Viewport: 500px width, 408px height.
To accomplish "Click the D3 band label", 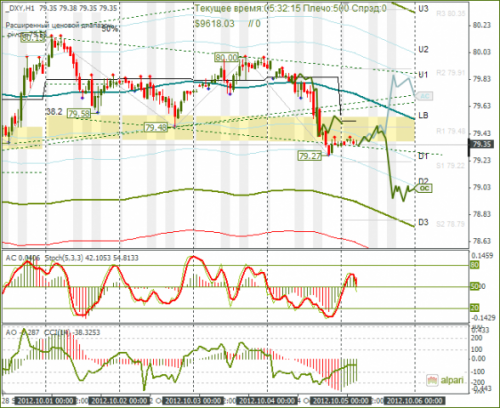I will click(423, 222).
